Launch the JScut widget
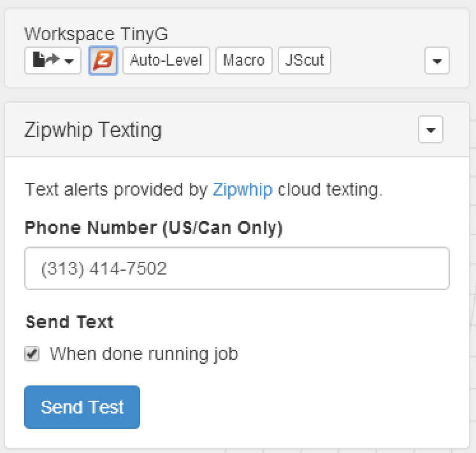476x453 pixels. (305, 61)
